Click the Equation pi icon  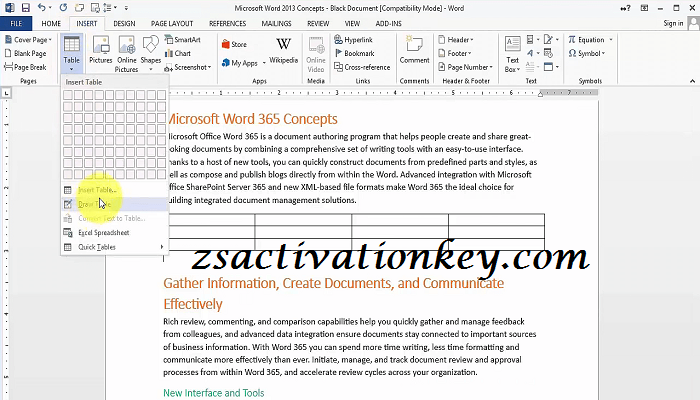(572, 39)
